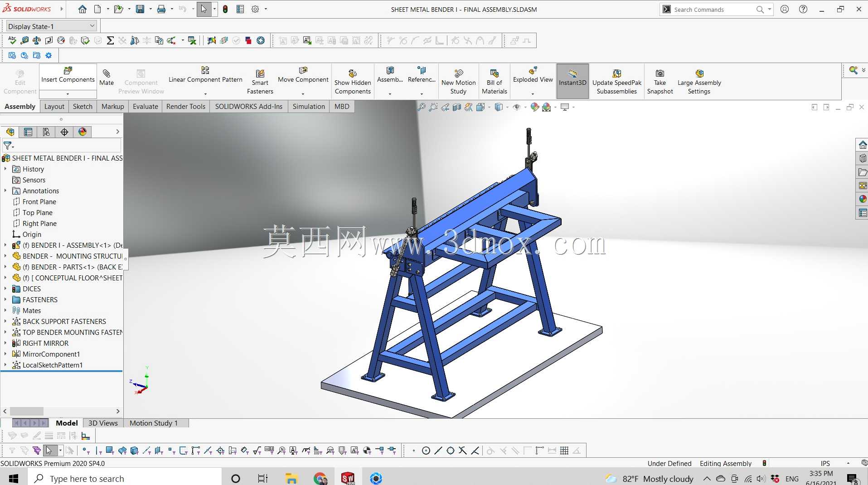Image resolution: width=868 pixels, height=485 pixels.
Task: Click Reference Geometry button
Action: [x=422, y=75]
